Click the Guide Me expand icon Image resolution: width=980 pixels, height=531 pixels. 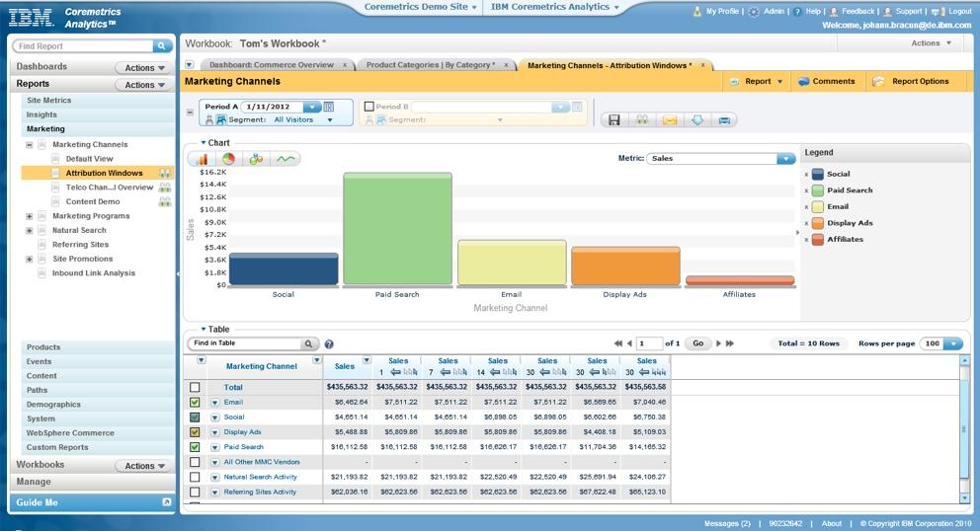click(167, 502)
